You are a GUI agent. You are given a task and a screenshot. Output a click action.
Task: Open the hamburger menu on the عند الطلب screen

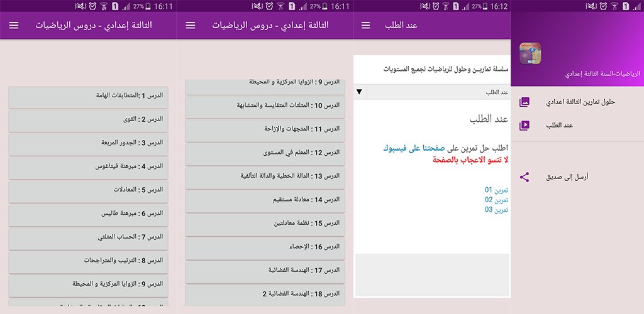(365, 25)
